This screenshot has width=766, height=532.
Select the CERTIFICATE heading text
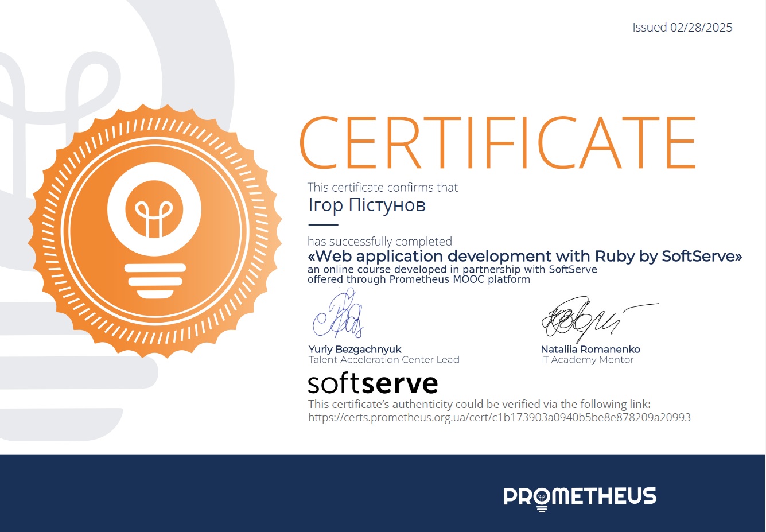(497, 143)
